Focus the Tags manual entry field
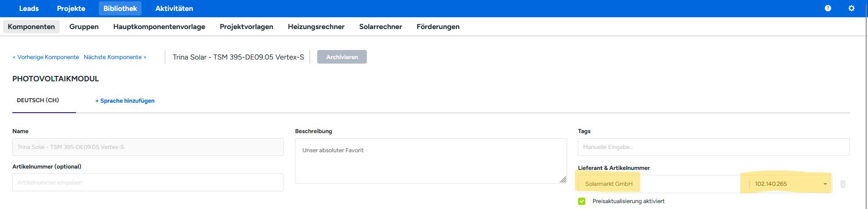The image size is (868, 209). (x=713, y=147)
